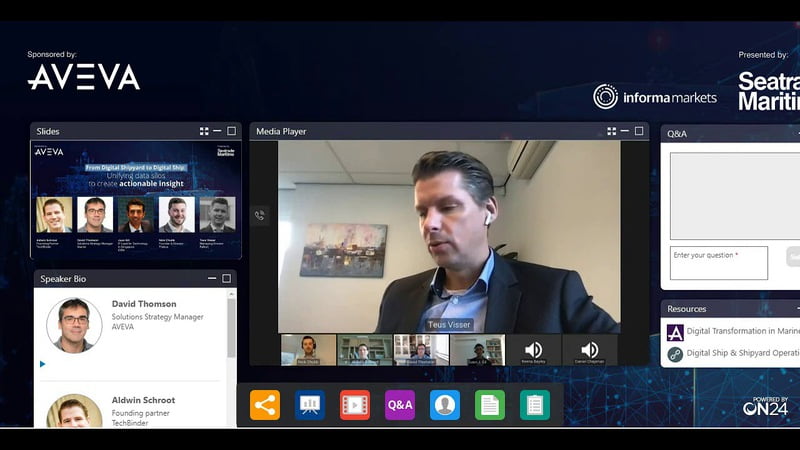Click the AVEVA icon beside Digital Transformation resource

point(675,333)
